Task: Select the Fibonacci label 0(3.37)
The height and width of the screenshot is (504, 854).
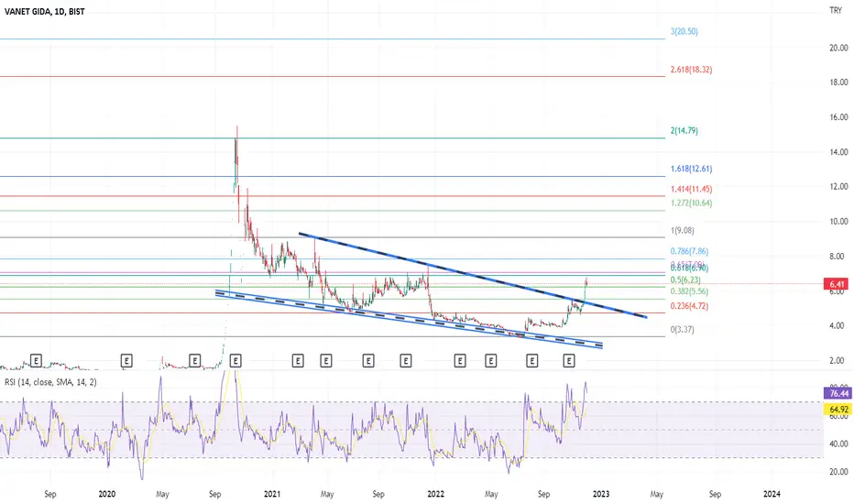Action: tap(683, 329)
